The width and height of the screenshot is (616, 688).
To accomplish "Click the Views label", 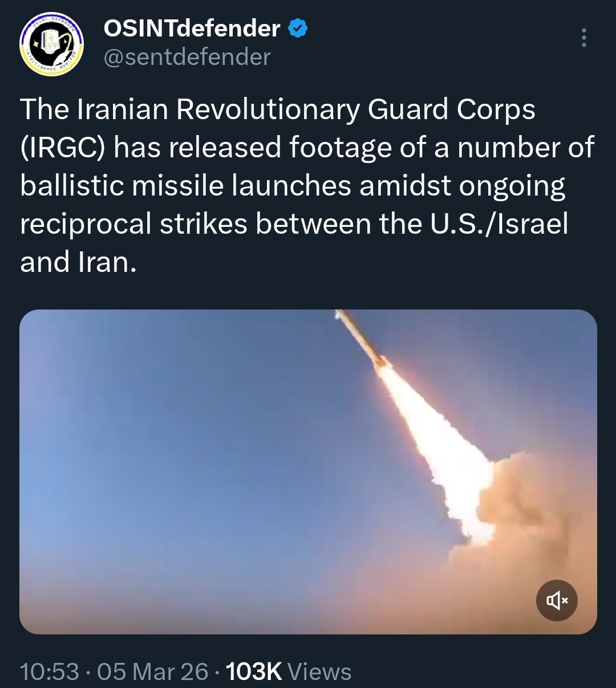I will (x=319, y=671).
